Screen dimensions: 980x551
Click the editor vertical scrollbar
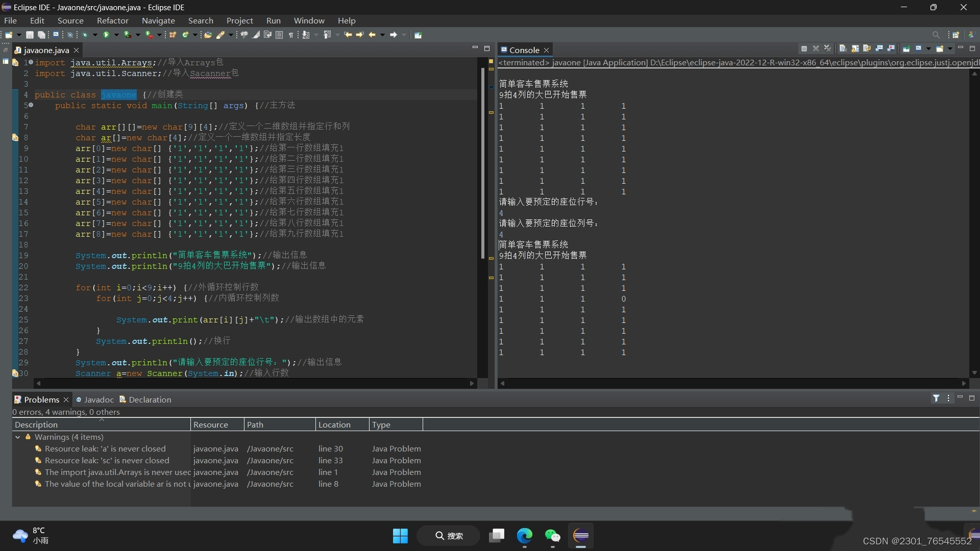tap(482, 163)
